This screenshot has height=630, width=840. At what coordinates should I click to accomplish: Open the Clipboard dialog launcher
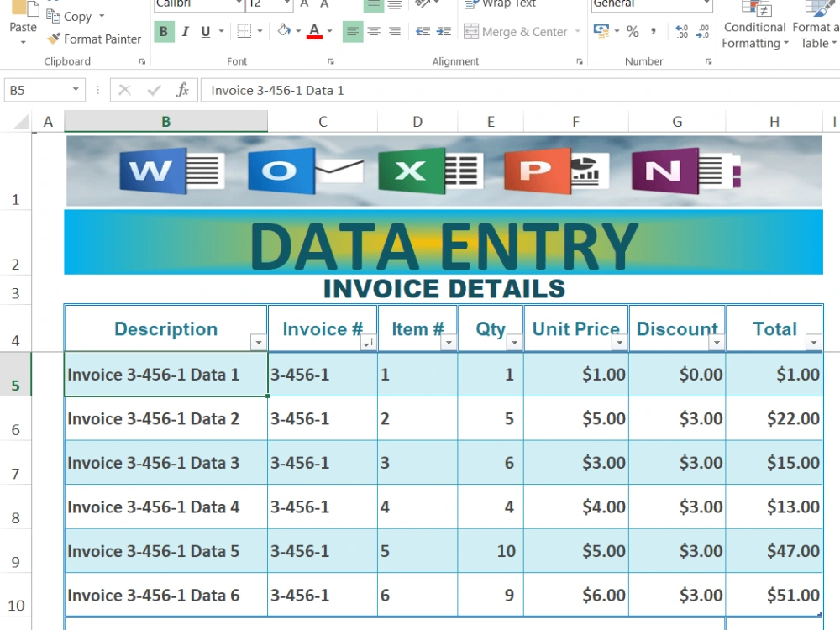click(142, 61)
